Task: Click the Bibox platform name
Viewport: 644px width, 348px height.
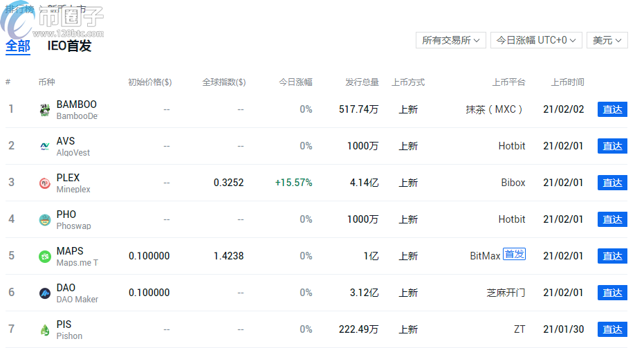Action: (513, 183)
